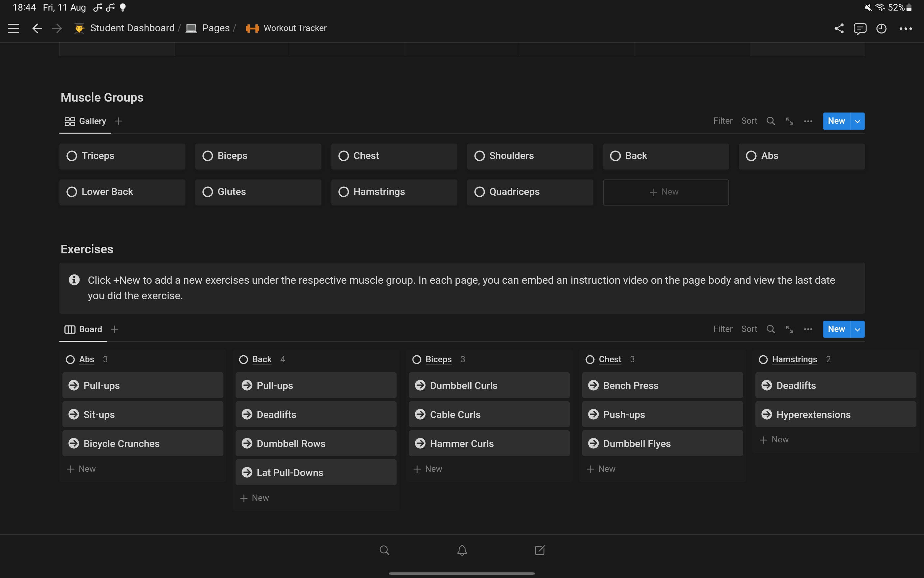Open Student Dashboard breadcrumb link
Image resolution: width=924 pixels, height=578 pixels.
132,28
